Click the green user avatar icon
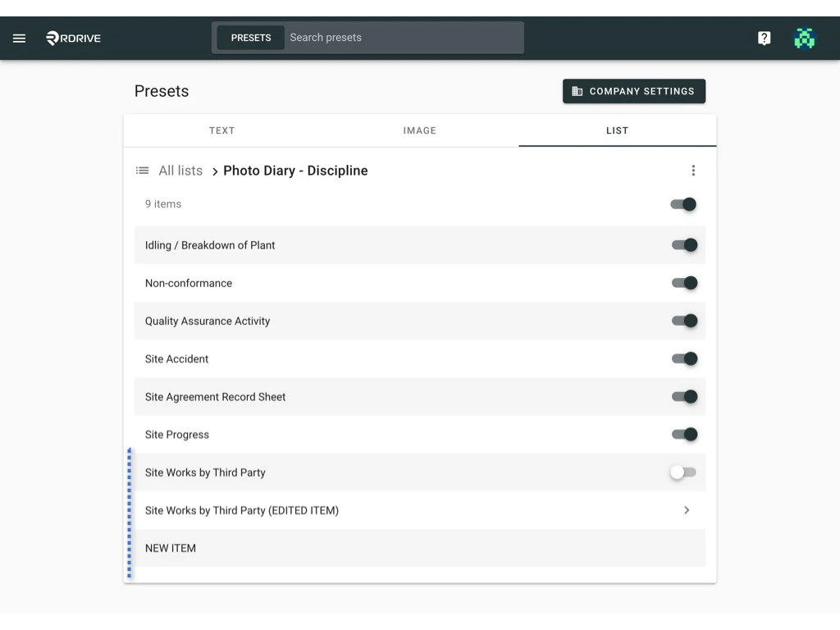 click(x=805, y=38)
